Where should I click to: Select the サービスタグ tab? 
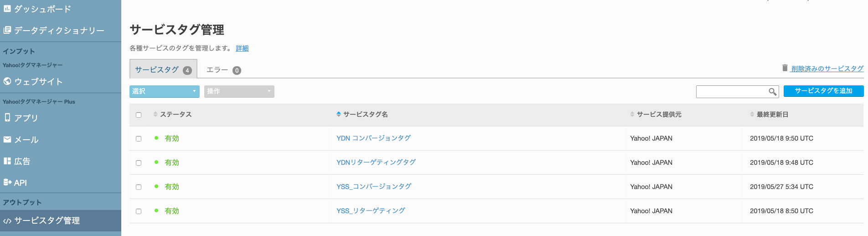click(163, 70)
